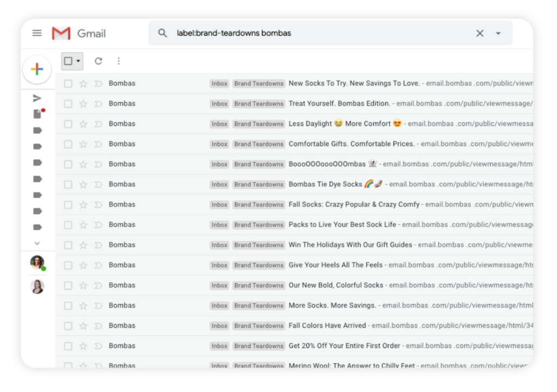The width and height of the screenshot is (557, 392).
Task: Mark 'Packs to Live Your Best' email important
Action: click(98, 226)
